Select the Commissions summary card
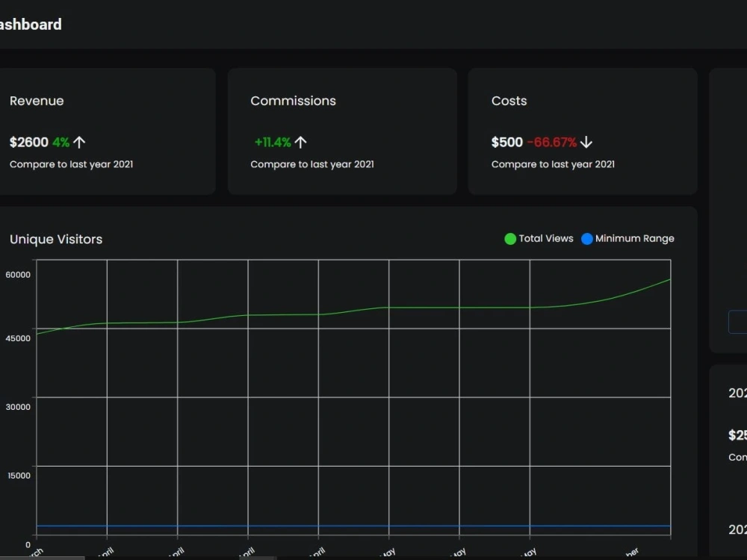Image resolution: width=747 pixels, height=560 pixels. (x=341, y=131)
